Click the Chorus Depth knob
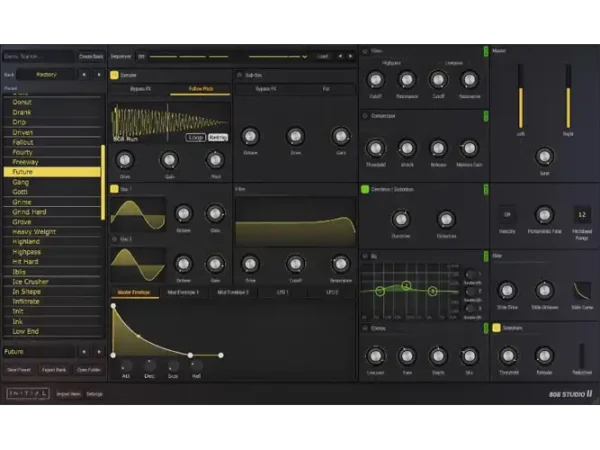This screenshot has width=600, height=450. coord(438,356)
